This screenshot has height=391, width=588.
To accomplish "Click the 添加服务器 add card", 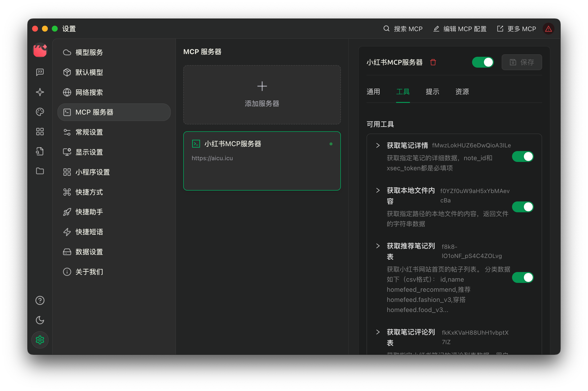I will tap(262, 95).
